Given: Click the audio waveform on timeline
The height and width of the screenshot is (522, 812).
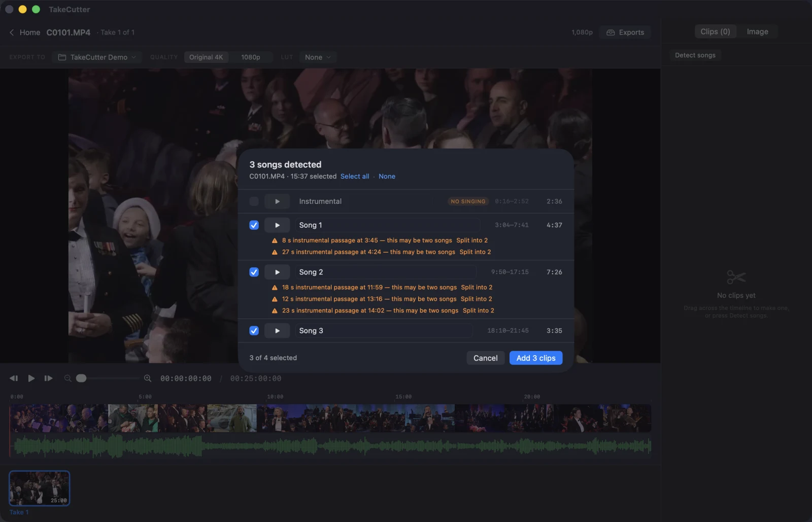Looking at the screenshot, I should 330,446.
